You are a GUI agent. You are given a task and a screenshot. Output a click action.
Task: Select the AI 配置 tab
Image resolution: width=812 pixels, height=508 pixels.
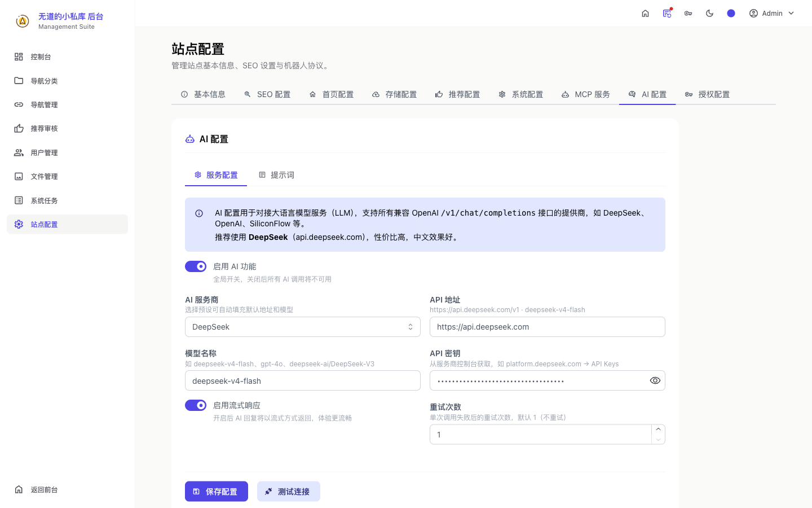pyautogui.click(x=647, y=94)
